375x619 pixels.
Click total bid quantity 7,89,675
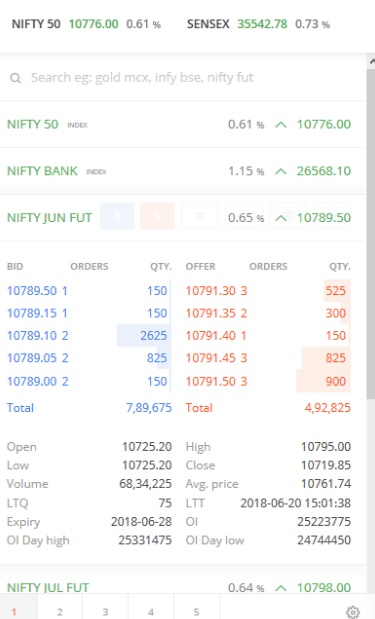pyautogui.click(x=149, y=408)
